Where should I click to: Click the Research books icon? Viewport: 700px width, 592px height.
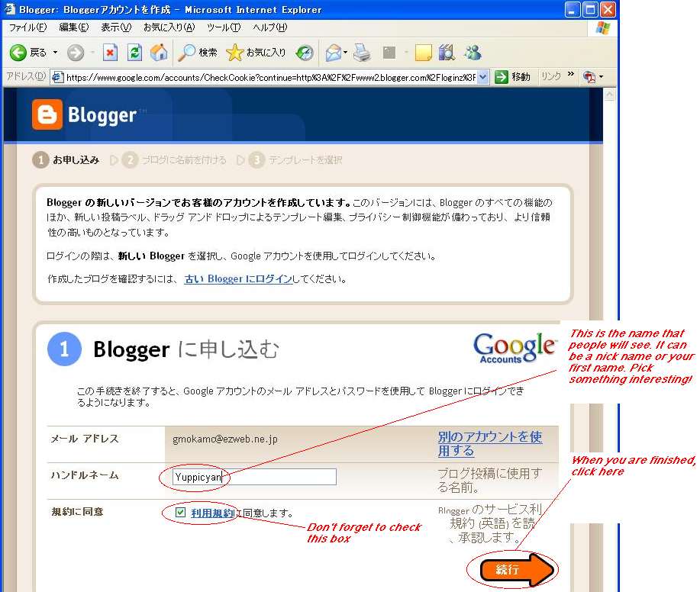coord(447,53)
